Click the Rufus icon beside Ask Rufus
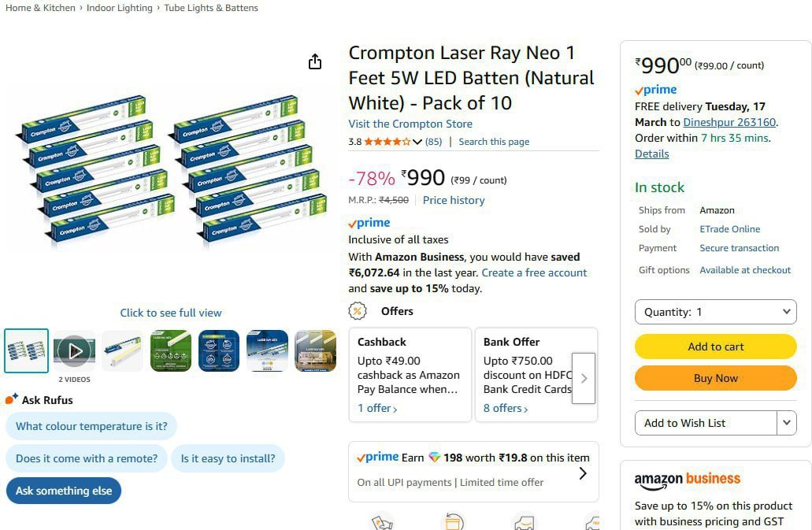The image size is (812, 530). coord(12,399)
